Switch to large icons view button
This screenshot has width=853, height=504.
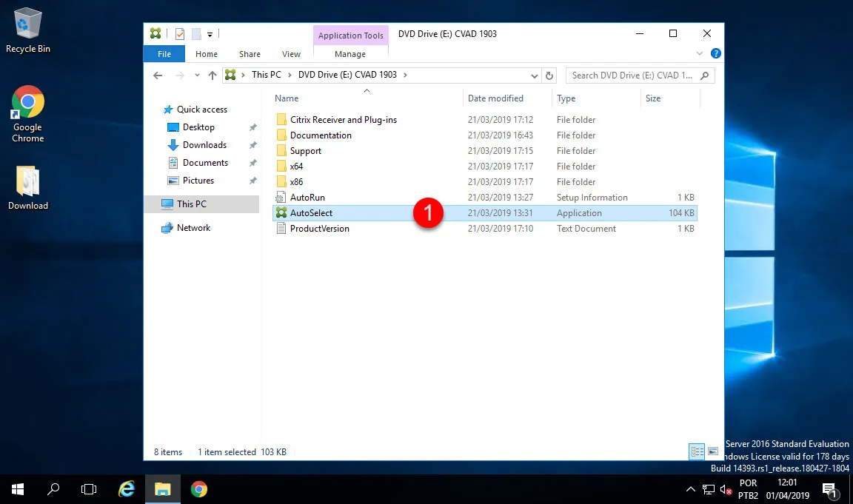(x=713, y=451)
